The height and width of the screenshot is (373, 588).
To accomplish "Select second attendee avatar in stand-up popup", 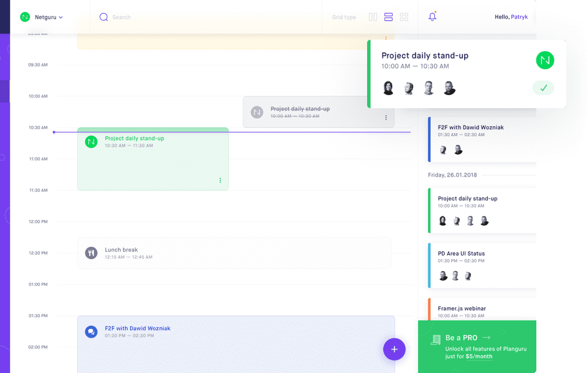I will 409,88.
